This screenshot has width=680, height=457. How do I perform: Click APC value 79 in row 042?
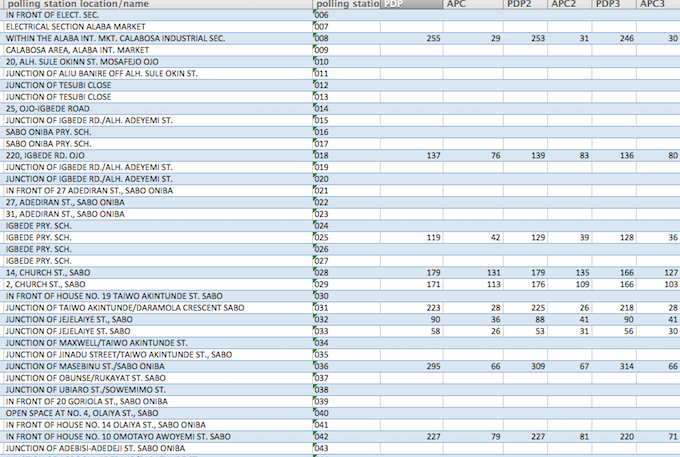[x=473, y=436]
